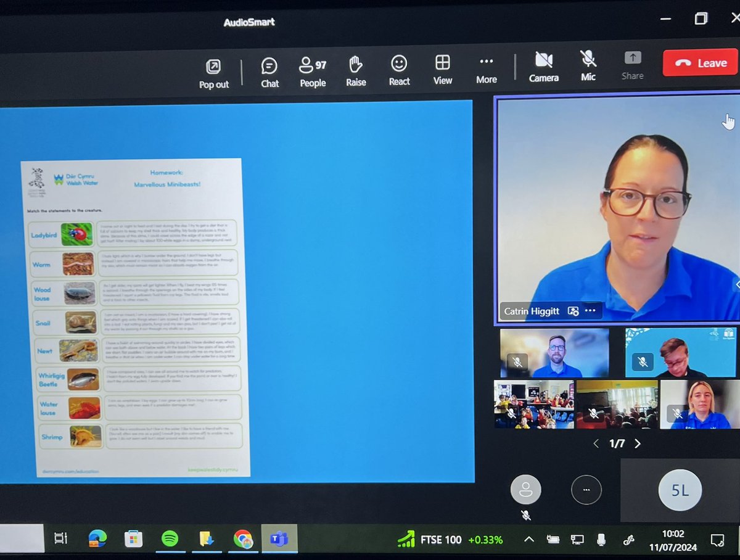Screen dimensions: 740x560
Task: Click the generic person avatar circle
Action: (x=525, y=490)
